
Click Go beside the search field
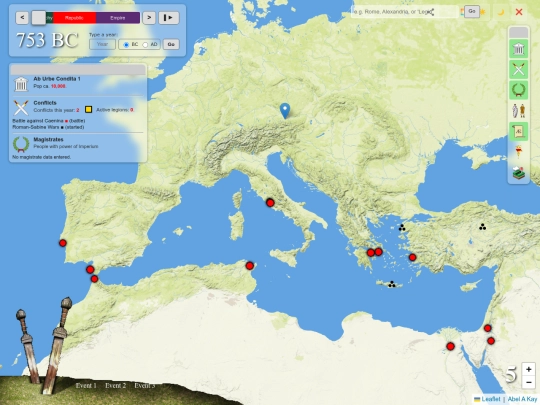472,11
